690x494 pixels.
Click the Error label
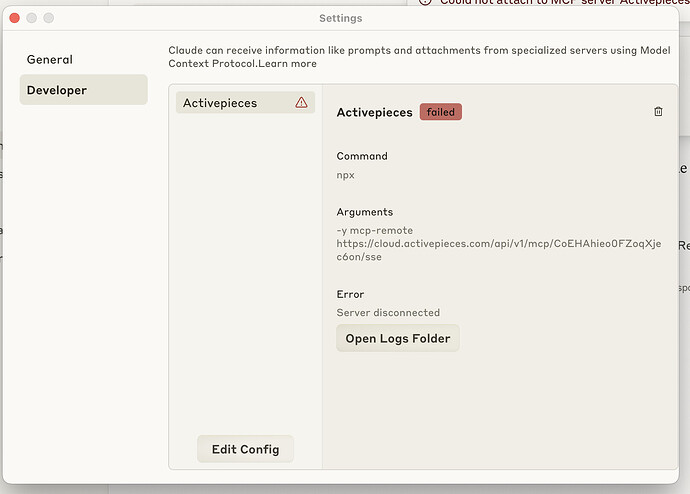(350, 294)
